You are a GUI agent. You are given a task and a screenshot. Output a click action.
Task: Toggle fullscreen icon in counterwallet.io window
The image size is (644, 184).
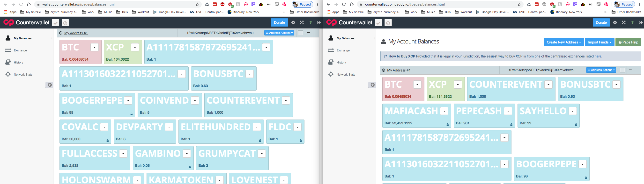[x=302, y=22]
